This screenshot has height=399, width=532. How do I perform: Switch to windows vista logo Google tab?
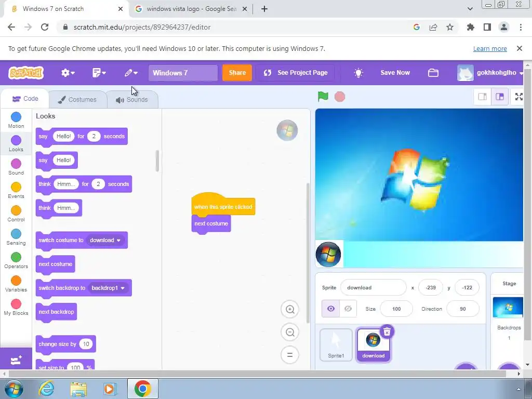click(191, 9)
